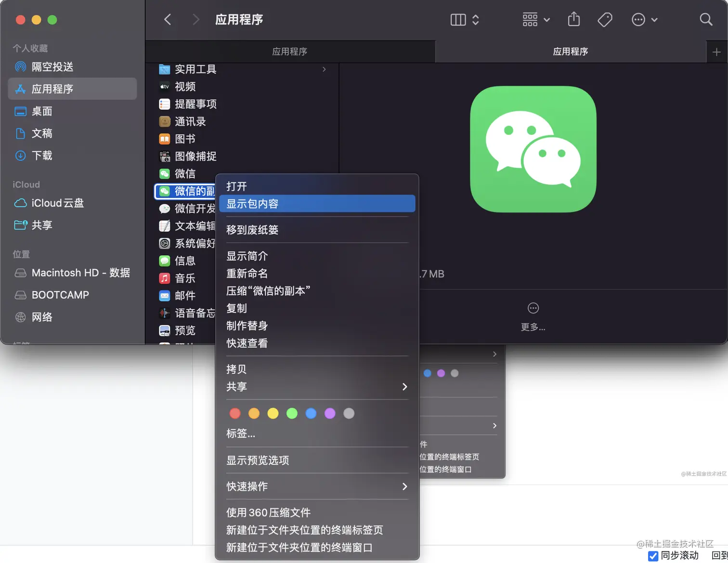Open 下载 from the sidebar
The width and height of the screenshot is (728, 563).
[x=73, y=156]
